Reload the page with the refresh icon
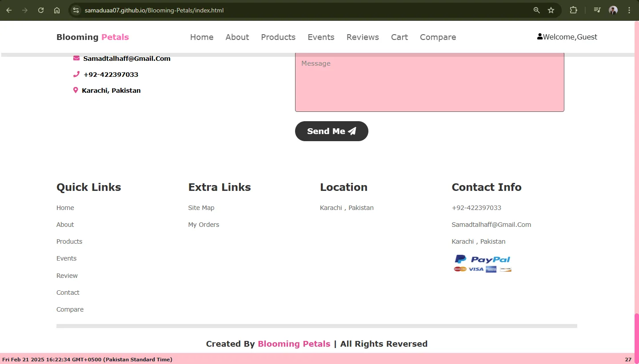Viewport: 639px width, 364px height. (41, 10)
